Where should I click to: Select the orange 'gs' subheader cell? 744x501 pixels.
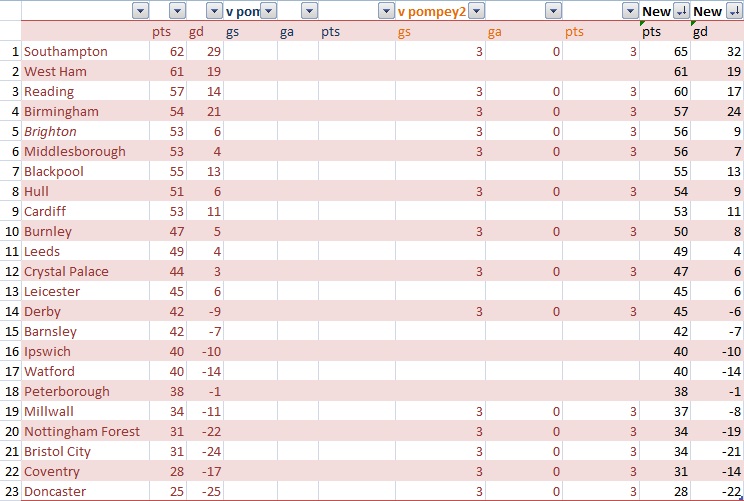click(440, 31)
